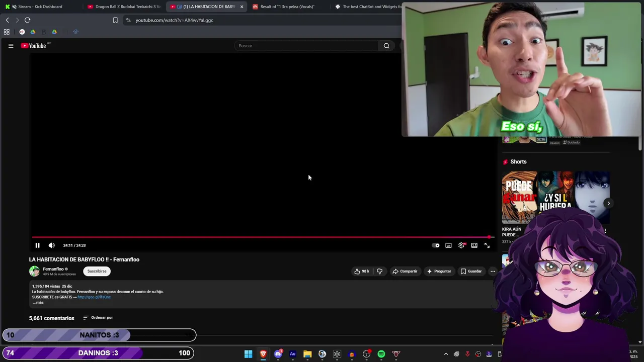Open Fernanfloo channel avatar

34,271
